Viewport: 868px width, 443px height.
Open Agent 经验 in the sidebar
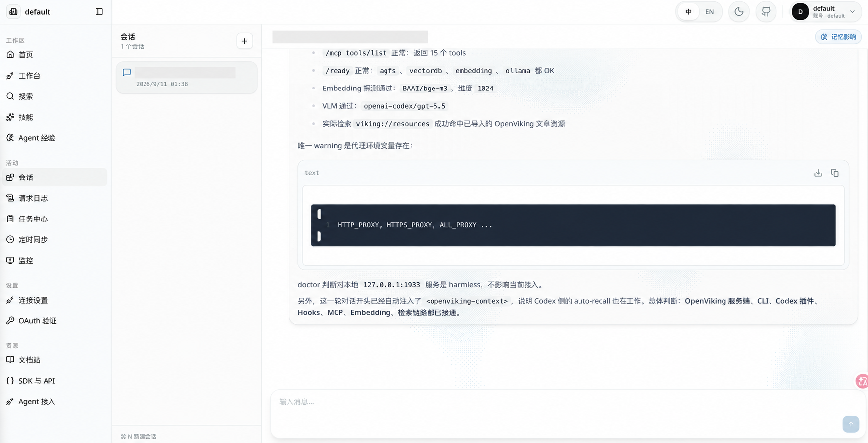(x=54, y=138)
